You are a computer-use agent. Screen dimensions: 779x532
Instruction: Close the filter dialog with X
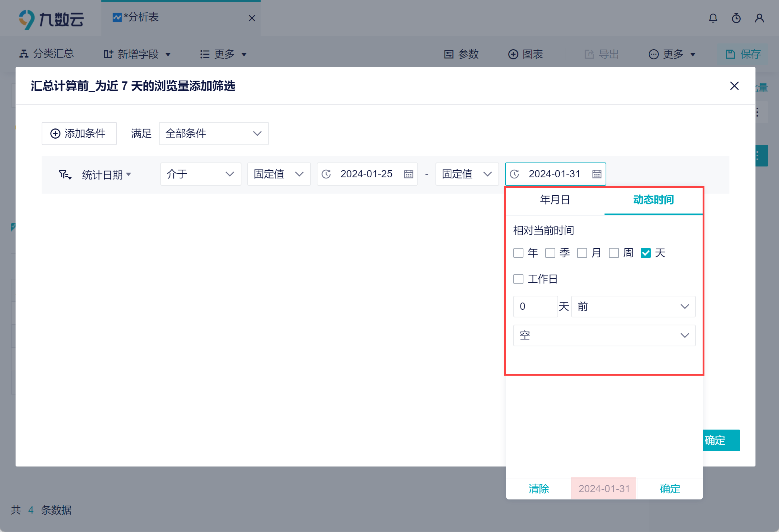pyautogui.click(x=734, y=86)
